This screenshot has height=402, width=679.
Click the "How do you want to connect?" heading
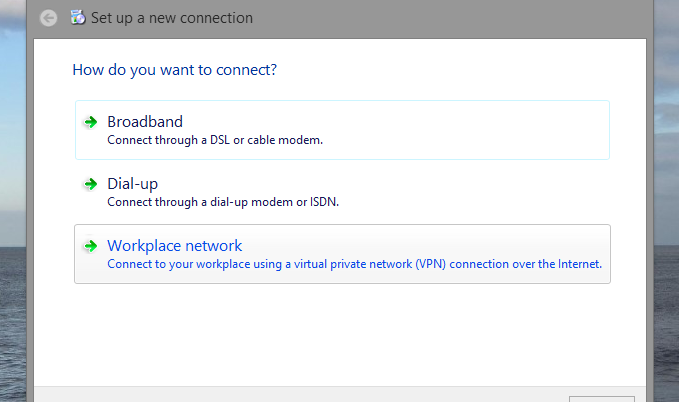[174, 71]
